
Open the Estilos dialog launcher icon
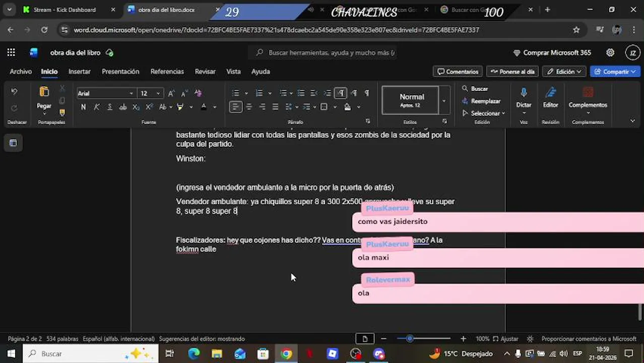click(x=444, y=122)
